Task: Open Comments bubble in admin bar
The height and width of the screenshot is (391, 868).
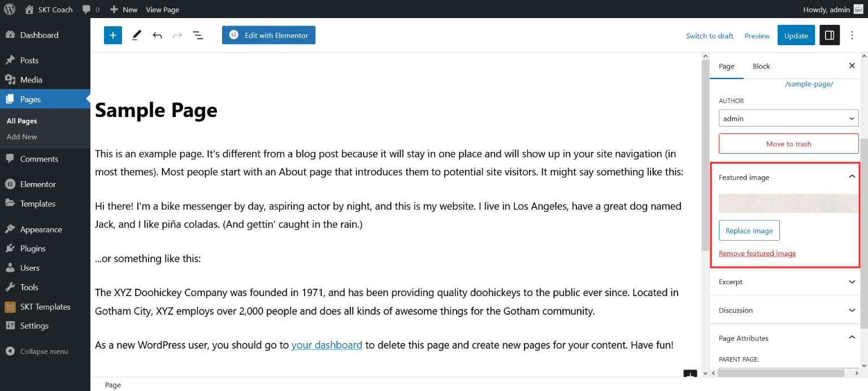Action: (x=90, y=10)
